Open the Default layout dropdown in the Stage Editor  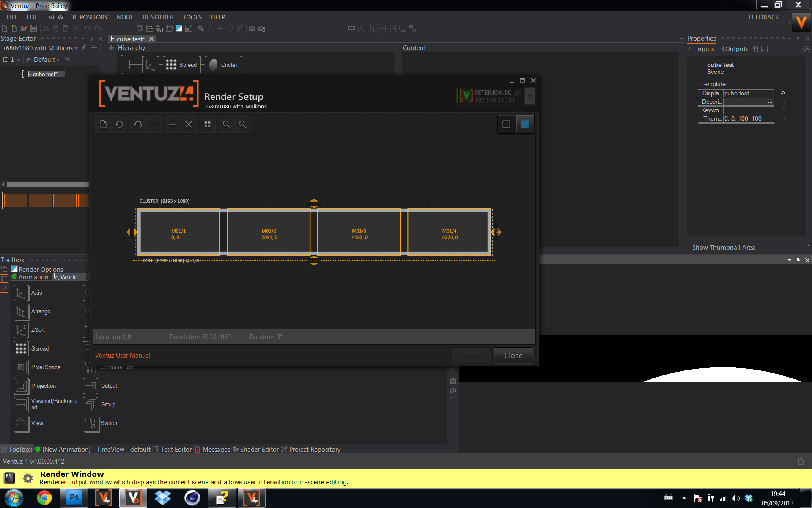point(58,60)
